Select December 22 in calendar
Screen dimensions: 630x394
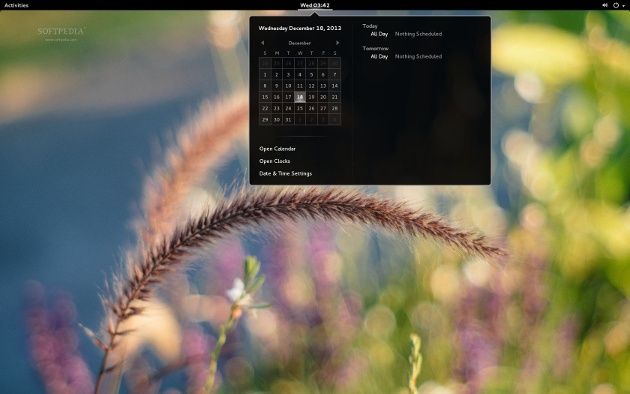tap(265, 108)
